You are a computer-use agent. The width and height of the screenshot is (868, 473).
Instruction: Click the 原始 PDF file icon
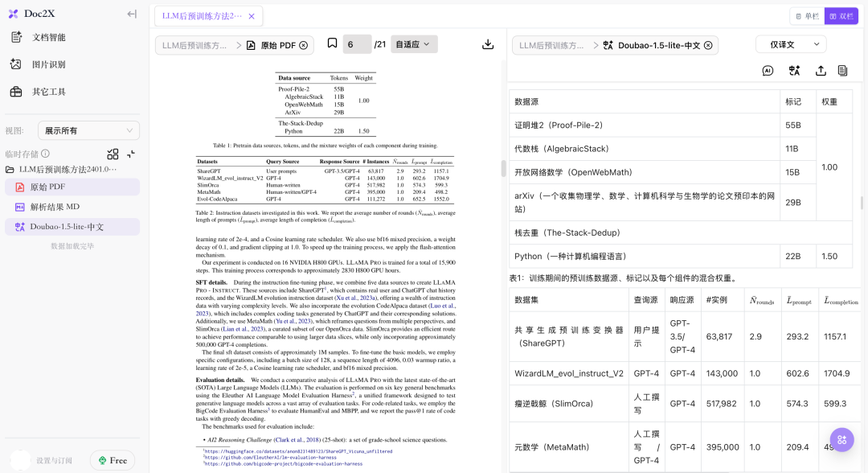251,45
